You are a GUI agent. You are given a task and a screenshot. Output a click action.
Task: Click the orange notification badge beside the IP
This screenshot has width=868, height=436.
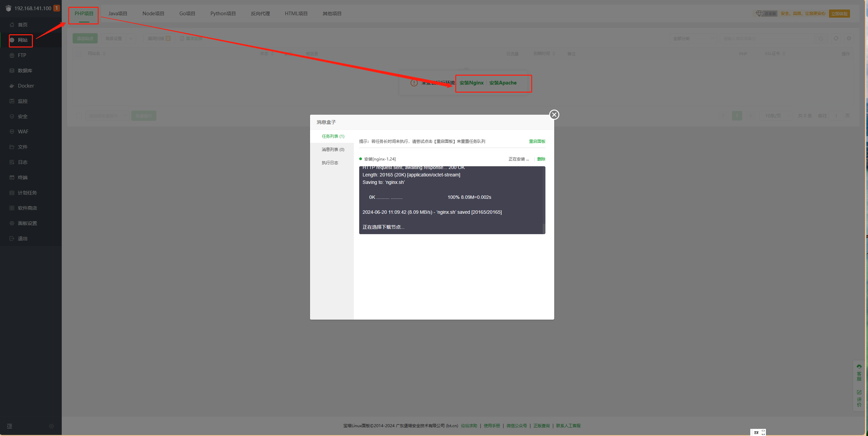(57, 8)
